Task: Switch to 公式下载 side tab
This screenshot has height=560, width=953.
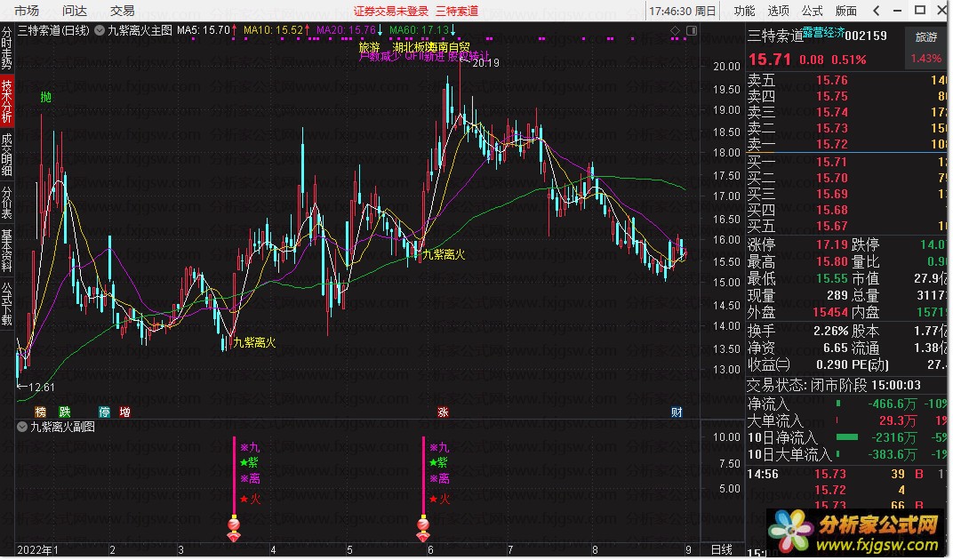Action: 7,304
